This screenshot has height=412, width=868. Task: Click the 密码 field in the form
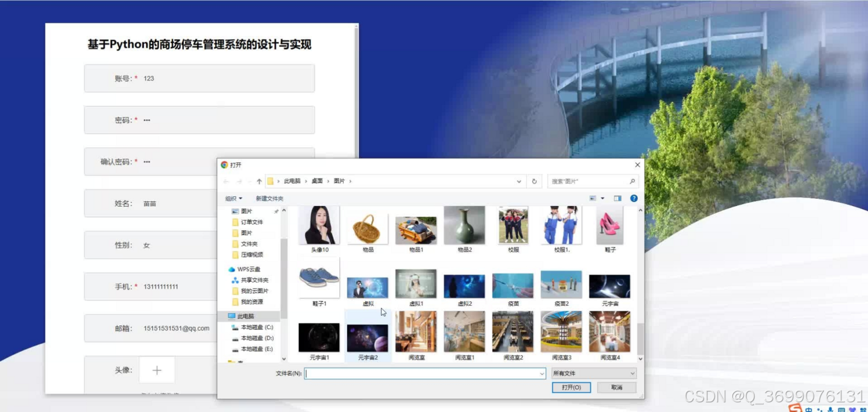pyautogui.click(x=200, y=120)
